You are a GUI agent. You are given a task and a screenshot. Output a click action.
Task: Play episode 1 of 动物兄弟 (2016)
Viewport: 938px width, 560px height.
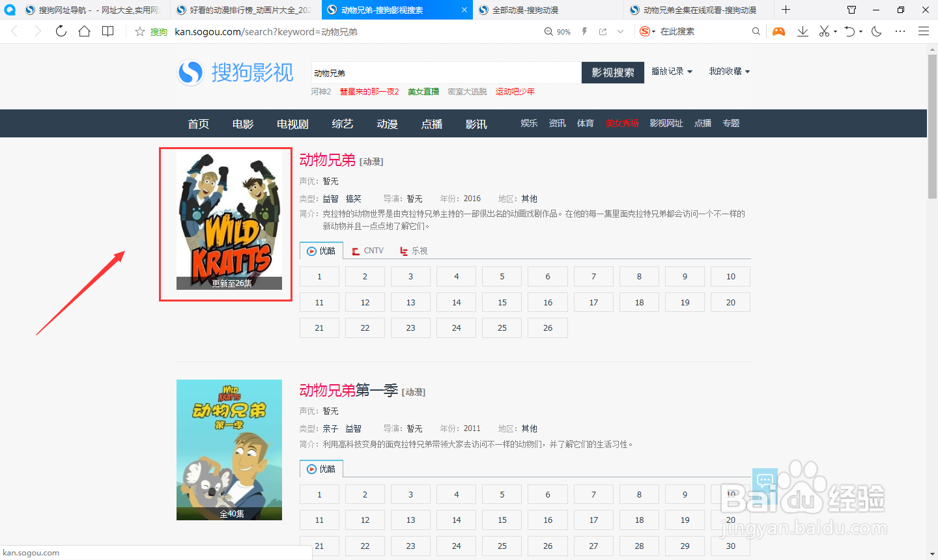click(x=319, y=277)
